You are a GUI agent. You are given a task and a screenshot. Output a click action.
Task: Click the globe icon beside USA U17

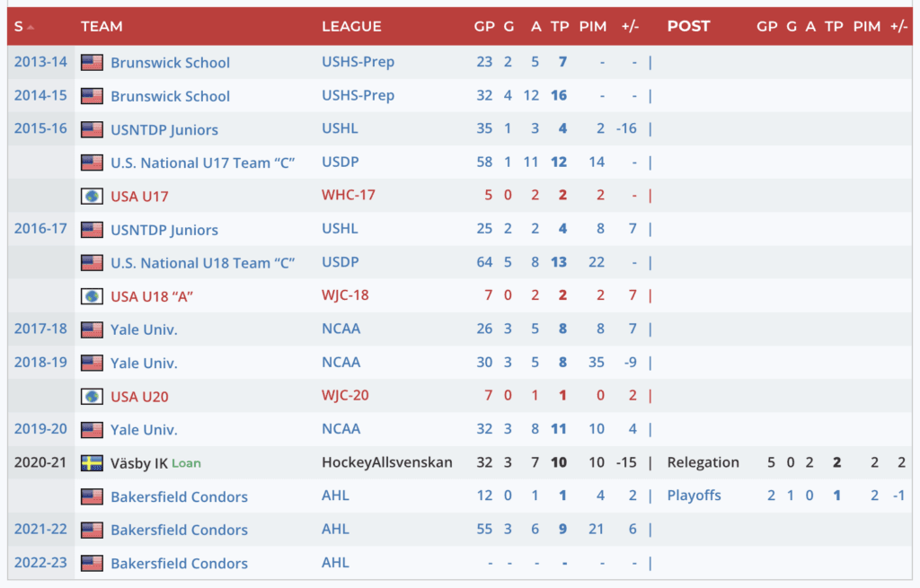tap(92, 196)
